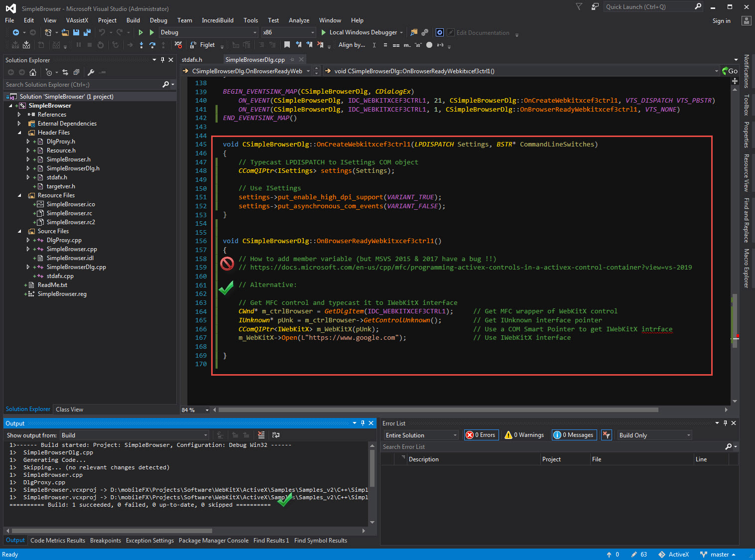Click the Step Over debug icon
Image resolution: width=755 pixels, height=560 pixels.
[x=152, y=45]
